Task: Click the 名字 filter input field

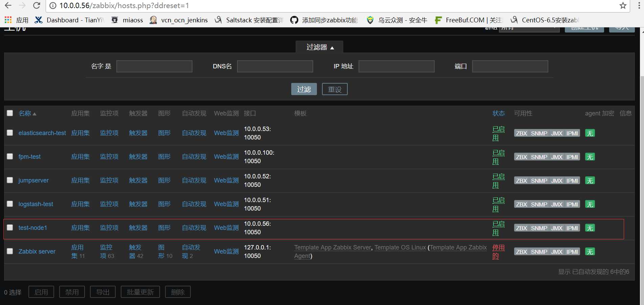Action: (154, 66)
